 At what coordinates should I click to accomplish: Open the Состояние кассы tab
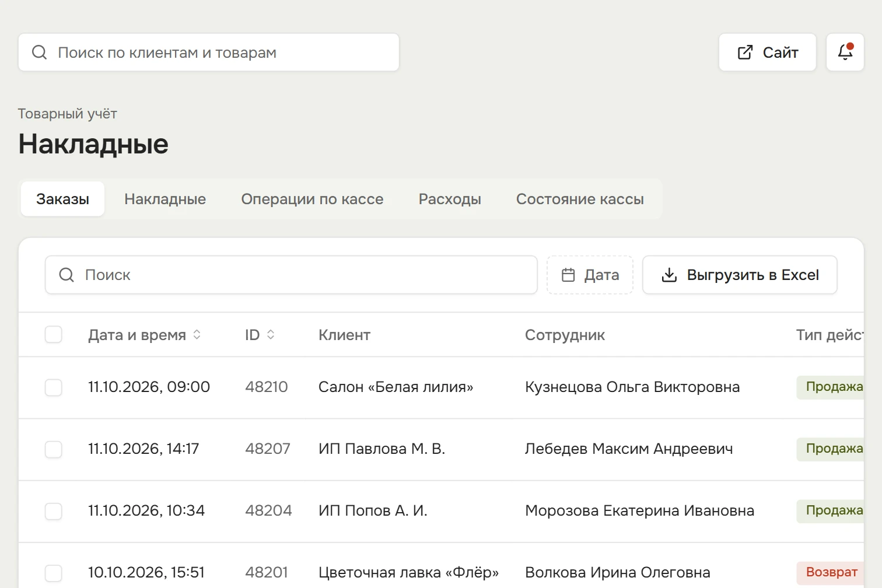click(x=580, y=199)
